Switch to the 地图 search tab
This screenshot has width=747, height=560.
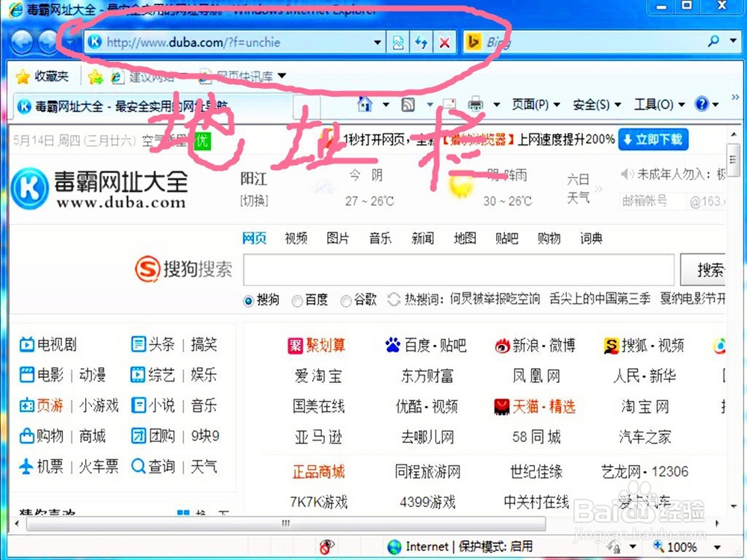point(465,238)
